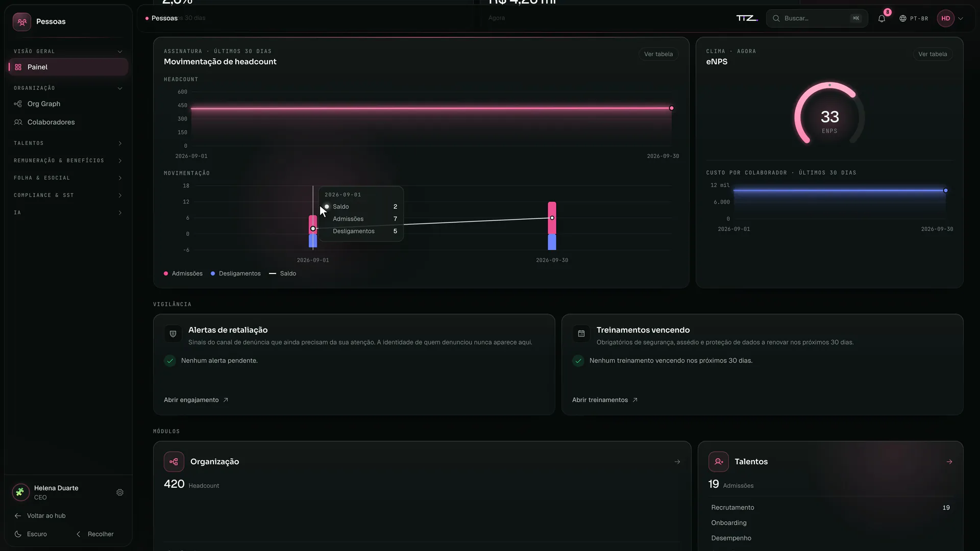Select Painel in the sidebar
The width and height of the screenshot is (980, 551).
click(x=68, y=67)
